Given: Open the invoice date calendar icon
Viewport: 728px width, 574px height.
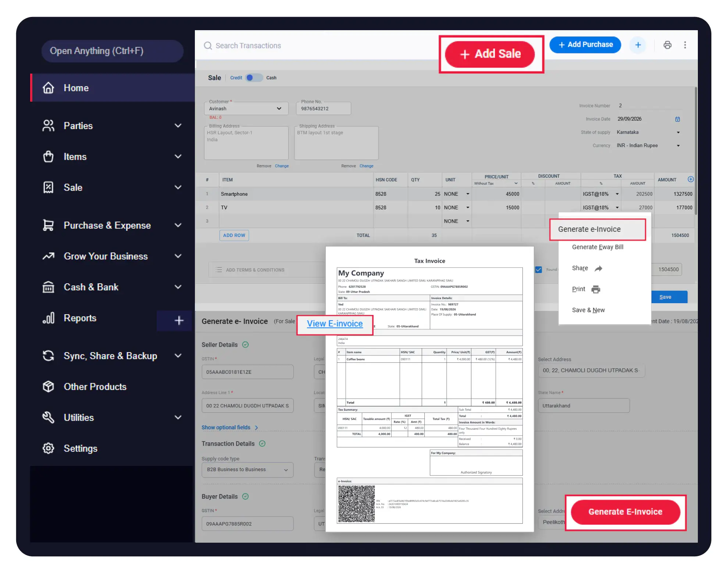Looking at the screenshot, I should pyautogui.click(x=677, y=119).
